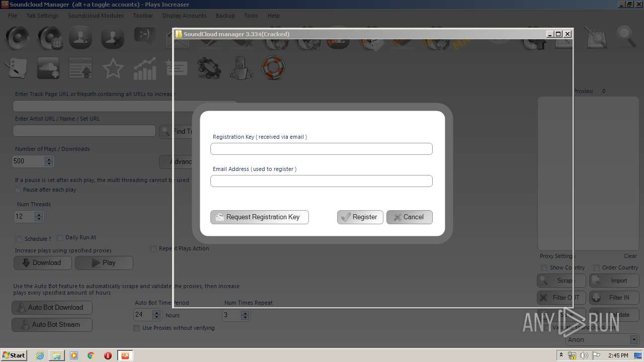Click the proxy Import button
644x362 pixels.
point(614,281)
